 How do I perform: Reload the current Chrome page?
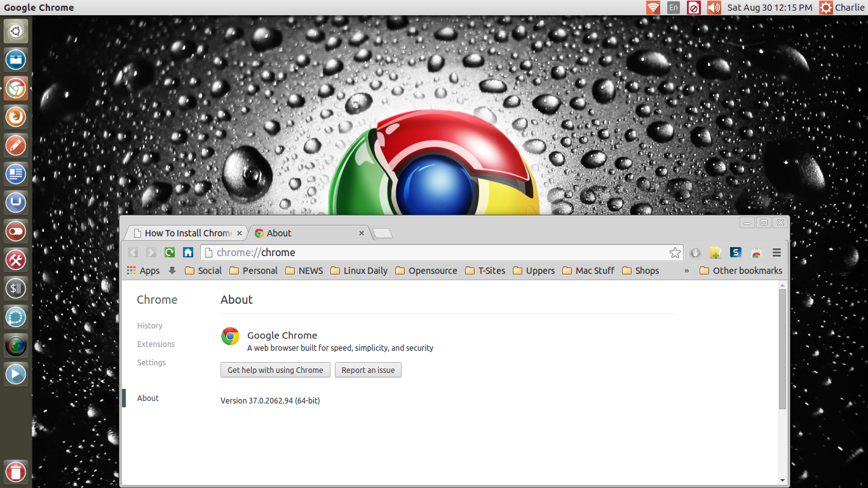[x=170, y=252]
